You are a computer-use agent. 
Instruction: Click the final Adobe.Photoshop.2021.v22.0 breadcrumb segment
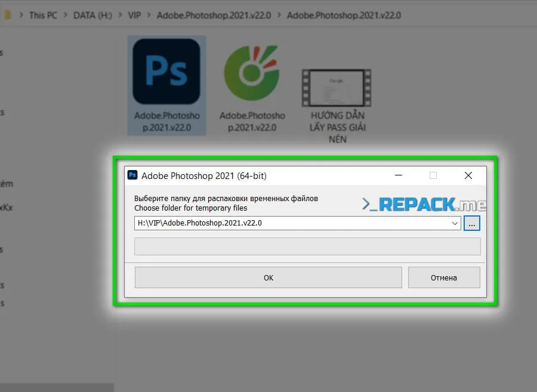click(x=344, y=16)
